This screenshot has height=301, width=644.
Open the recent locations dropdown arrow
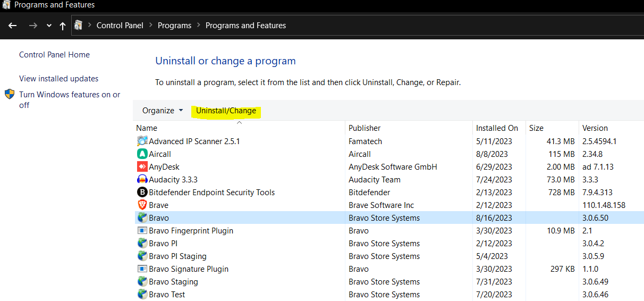click(x=49, y=26)
